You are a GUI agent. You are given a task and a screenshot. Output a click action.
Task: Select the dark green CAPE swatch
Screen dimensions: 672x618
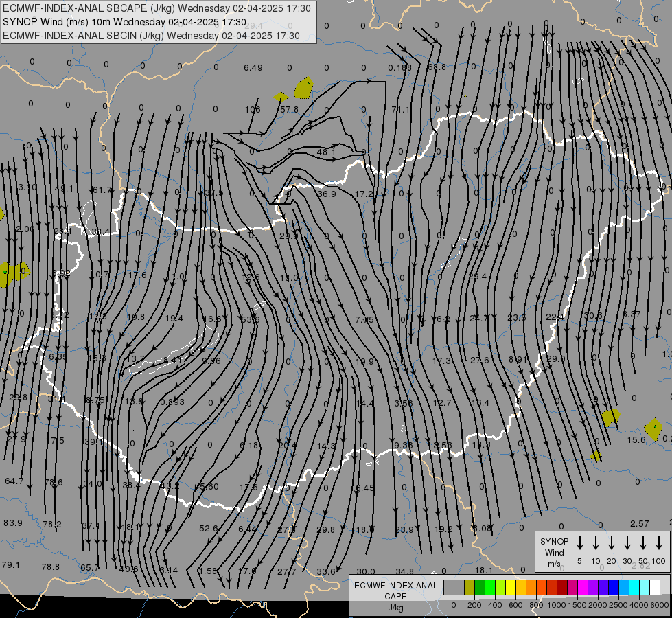480,588
